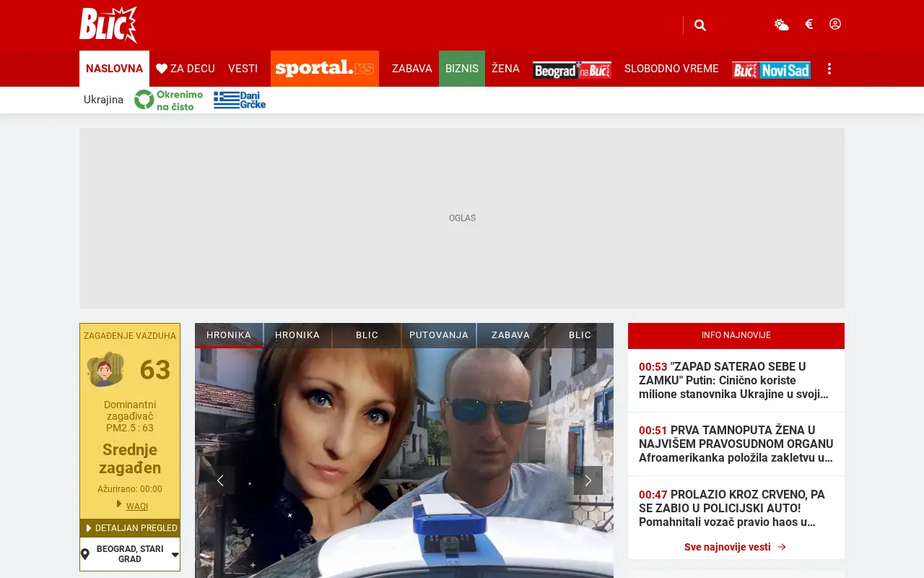The image size is (924, 578).
Task: Show previous slide in the carousel
Action: click(x=220, y=480)
